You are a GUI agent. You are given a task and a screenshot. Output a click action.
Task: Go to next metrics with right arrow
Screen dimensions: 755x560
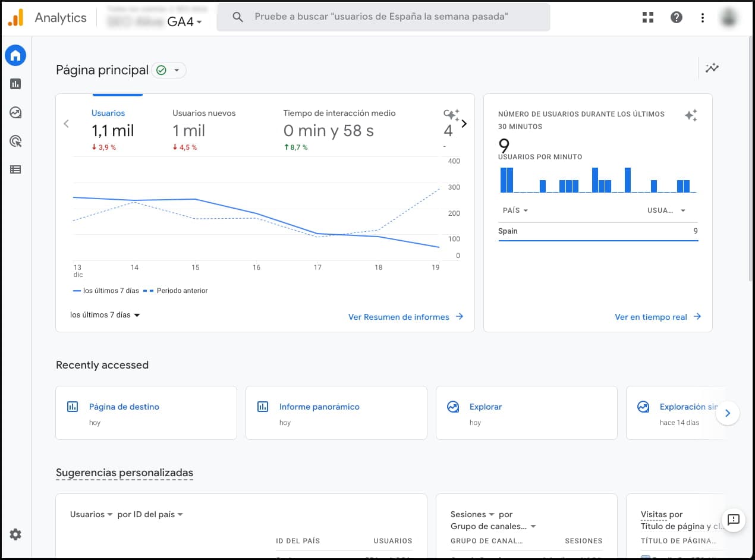pos(464,124)
